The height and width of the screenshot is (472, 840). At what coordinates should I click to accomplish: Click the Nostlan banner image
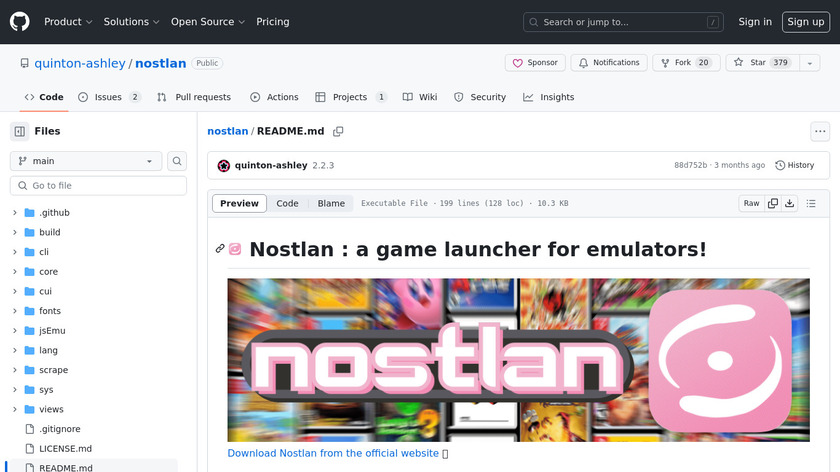[519, 360]
